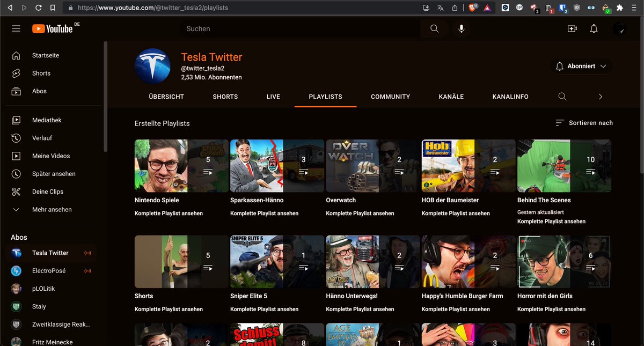This screenshot has width=644, height=346.
Task: Go back in browser
Action: point(10,8)
